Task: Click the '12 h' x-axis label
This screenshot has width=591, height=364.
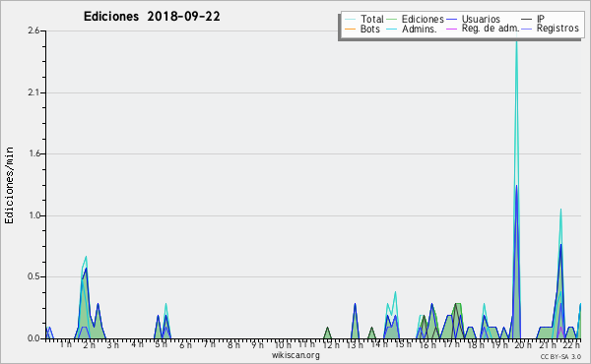Action: click(x=331, y=345)
